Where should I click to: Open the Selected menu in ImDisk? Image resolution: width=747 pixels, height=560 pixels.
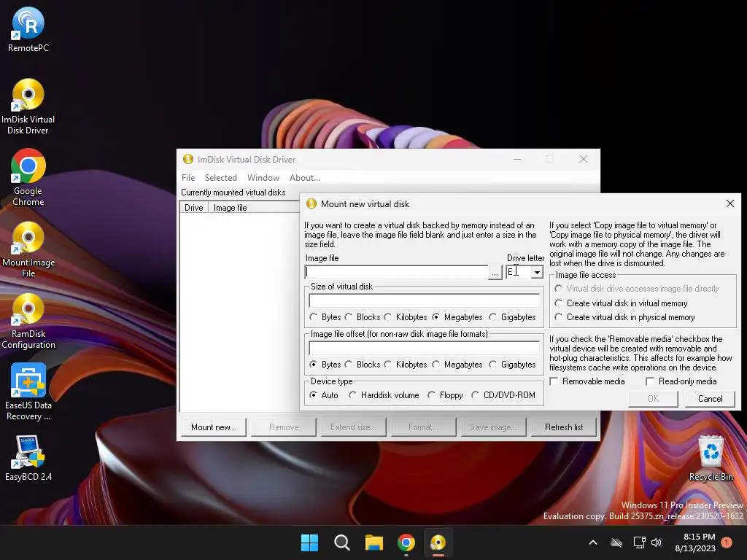click(x=220, y=178)
